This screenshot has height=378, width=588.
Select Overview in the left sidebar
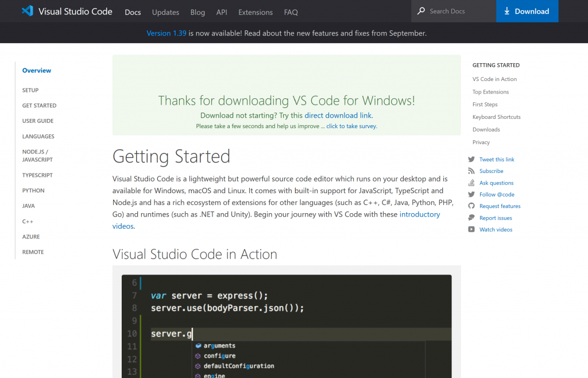(x=36, y=71)
